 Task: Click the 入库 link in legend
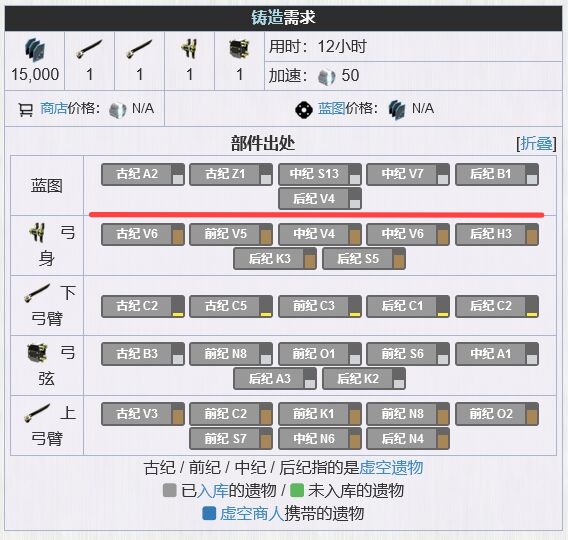tap(213, 491)
